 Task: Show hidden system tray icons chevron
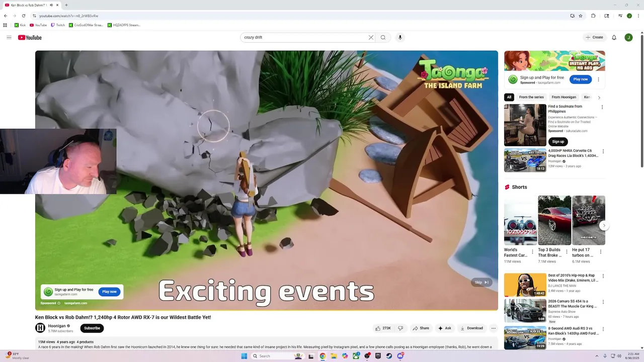pos(597,356)
